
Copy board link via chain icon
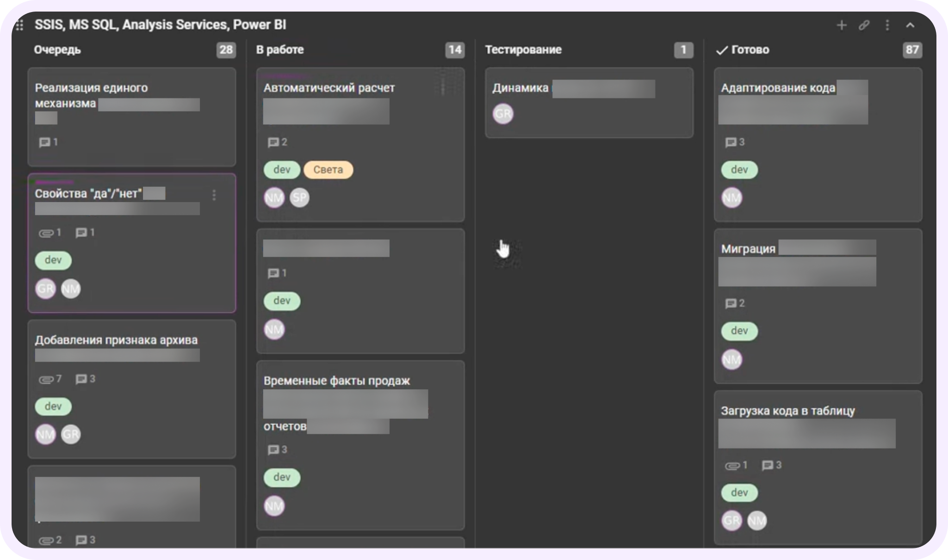(864, 25)
